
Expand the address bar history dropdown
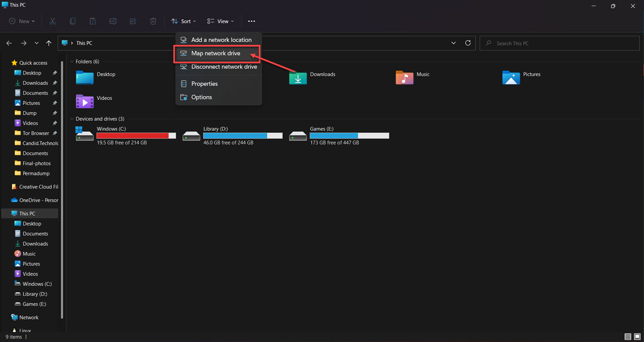(x=454, y=43)
